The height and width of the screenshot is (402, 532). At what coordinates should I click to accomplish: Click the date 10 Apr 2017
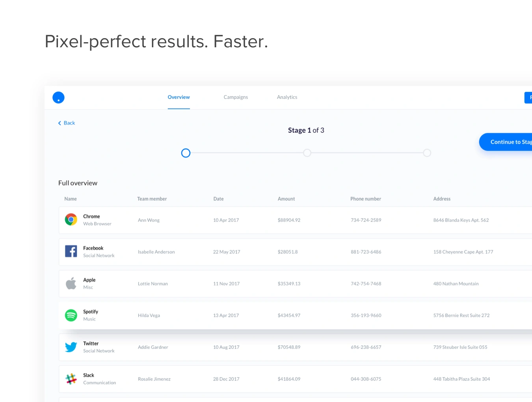click(226, 220)
